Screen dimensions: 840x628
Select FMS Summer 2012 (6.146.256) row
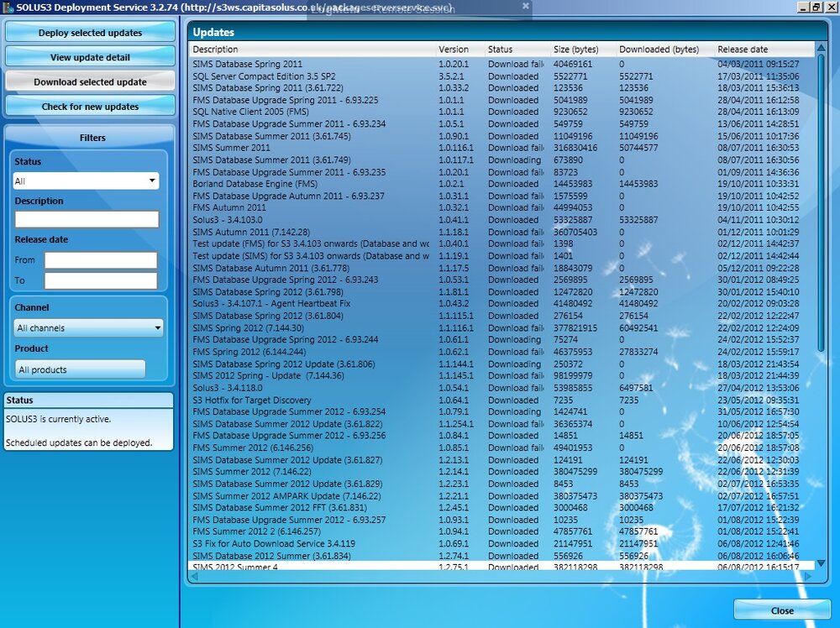tap(501, 447)
